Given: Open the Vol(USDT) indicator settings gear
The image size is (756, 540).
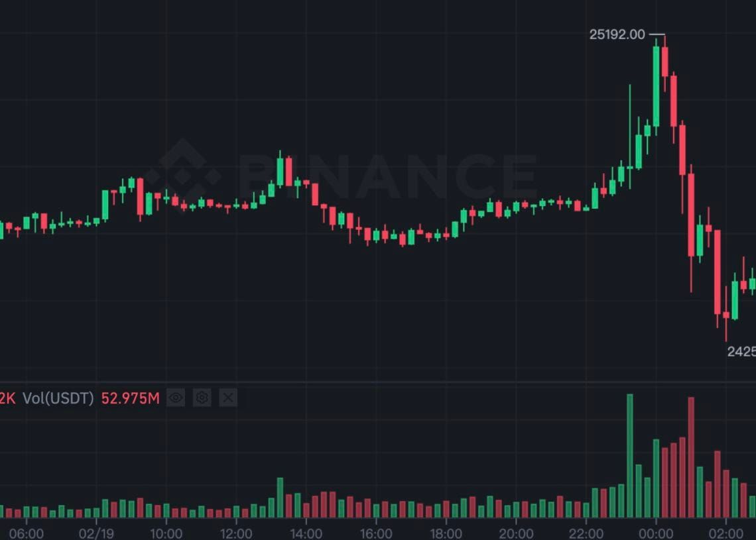Looking at the screenshot, I should 202,398.
